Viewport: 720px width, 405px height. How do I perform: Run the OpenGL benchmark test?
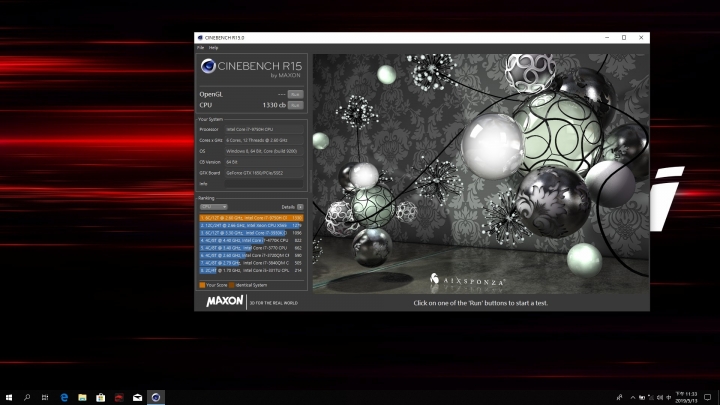coord(295,94)
